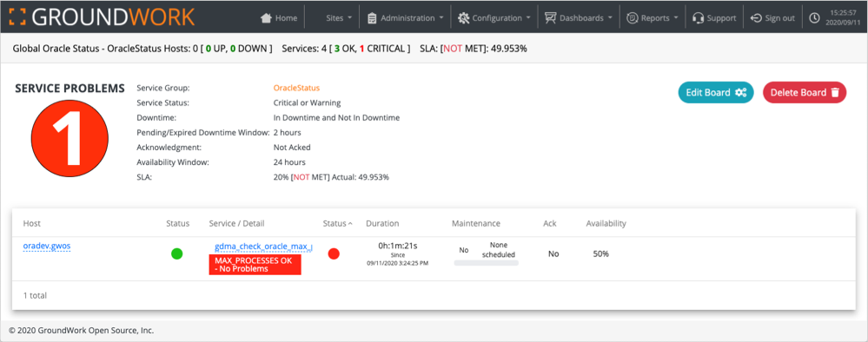Open the gdma_check_oracle_max service link

263,247
